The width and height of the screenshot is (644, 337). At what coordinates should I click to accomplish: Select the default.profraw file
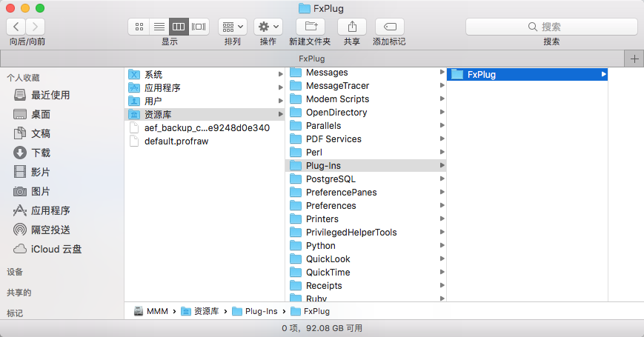click(x=205, y=141)
